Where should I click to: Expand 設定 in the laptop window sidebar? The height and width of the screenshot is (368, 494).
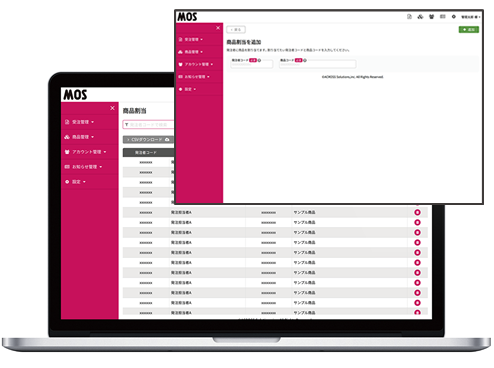75,182
